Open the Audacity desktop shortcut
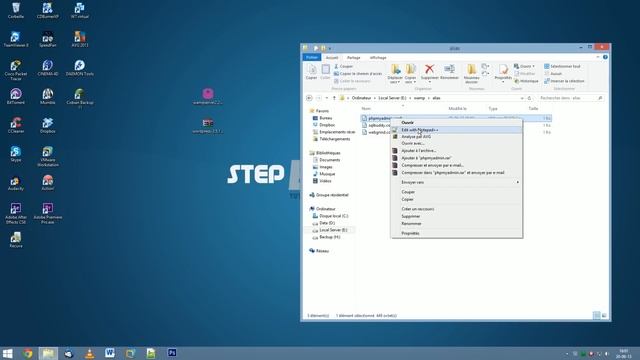 tap(16, 183)
